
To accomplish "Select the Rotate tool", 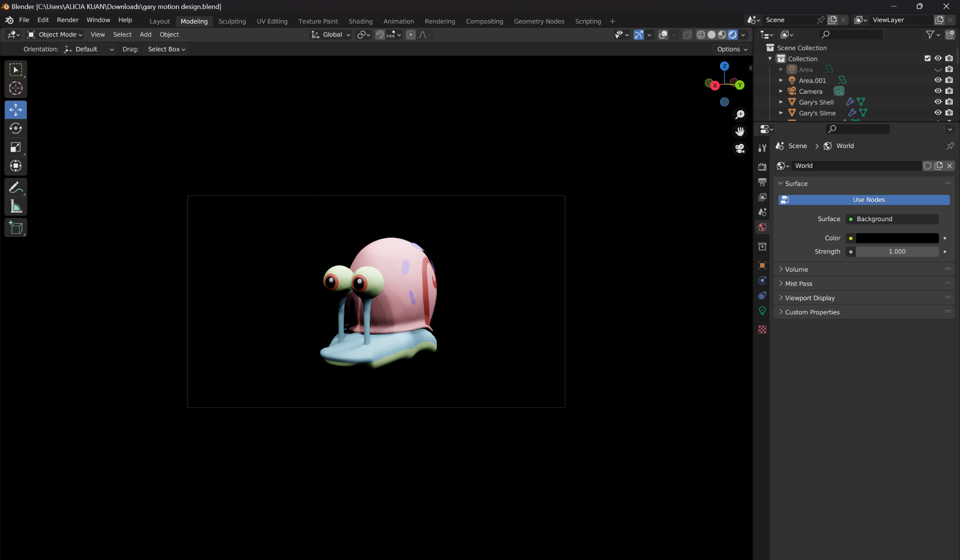I will pos(15,128).
